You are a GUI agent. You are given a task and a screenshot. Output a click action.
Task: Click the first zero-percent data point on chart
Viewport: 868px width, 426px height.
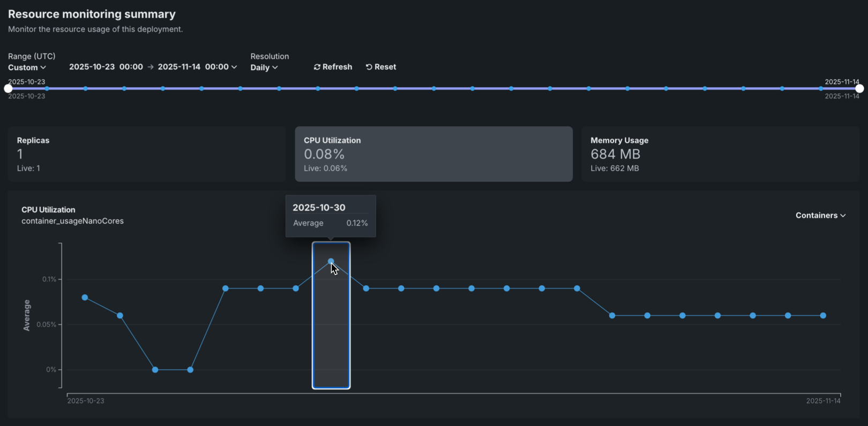click(155, 370)
